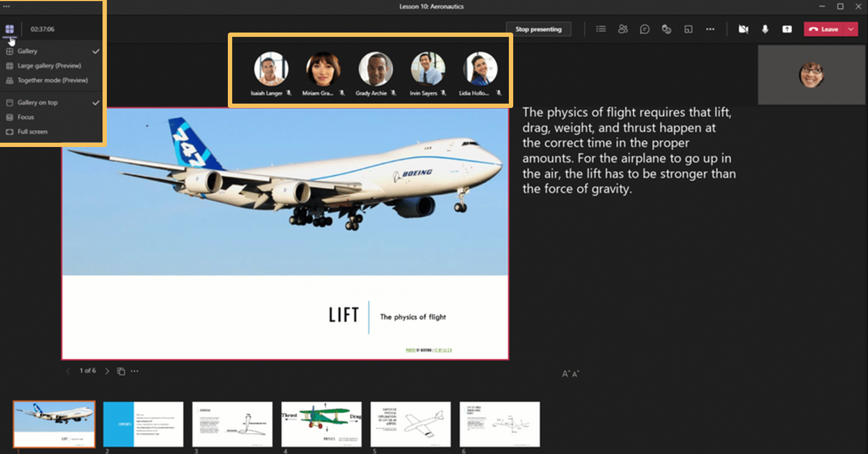Mute the microphone
The width and height of the screenshot is (868, 454).
[765, 29]
